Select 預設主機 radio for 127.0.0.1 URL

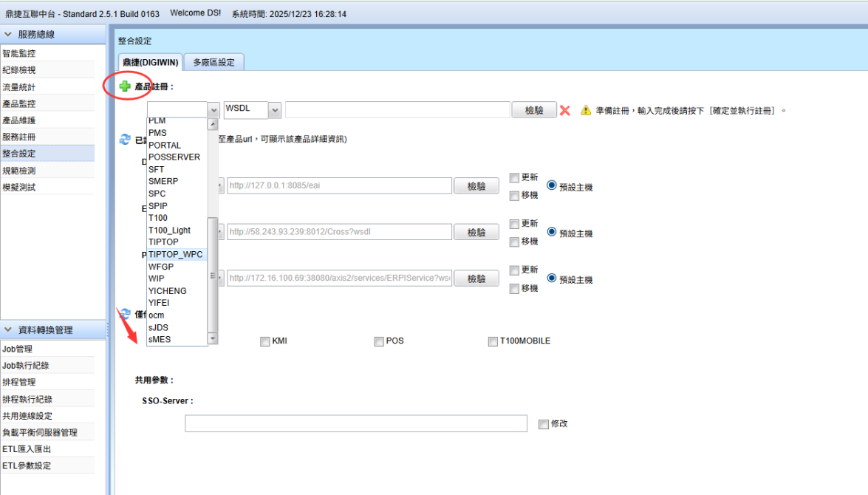coord(552,186)
